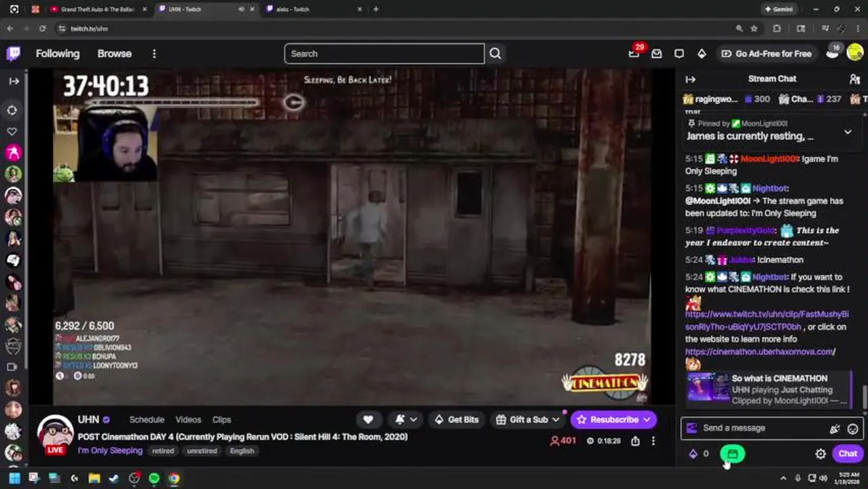Switch to the aleks - Twitch browser tab
The height and width of the screenshot is (489, 868).
[x=312, y=10]
